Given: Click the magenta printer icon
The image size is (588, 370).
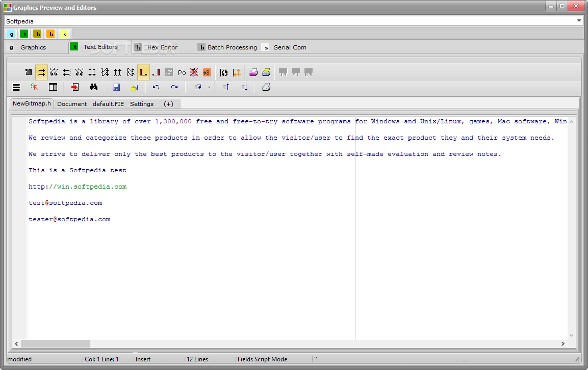Looking at the screenshot, I should pyautogui.click(x=253, y=72).
